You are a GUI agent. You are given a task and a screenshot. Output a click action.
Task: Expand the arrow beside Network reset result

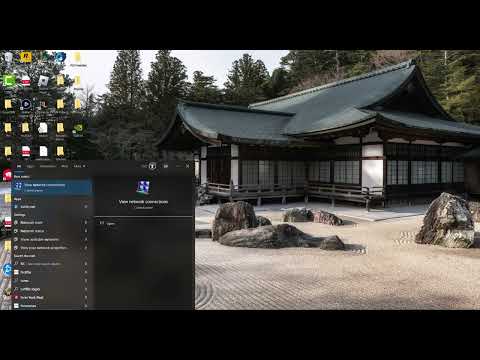(86, 222)
